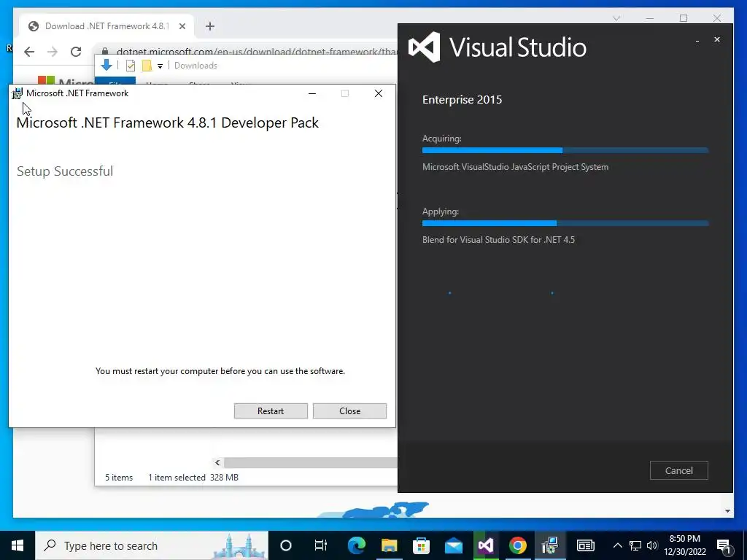747x560 pixels.
Task: Click the taskbar search box
Action: pos(152,545)
